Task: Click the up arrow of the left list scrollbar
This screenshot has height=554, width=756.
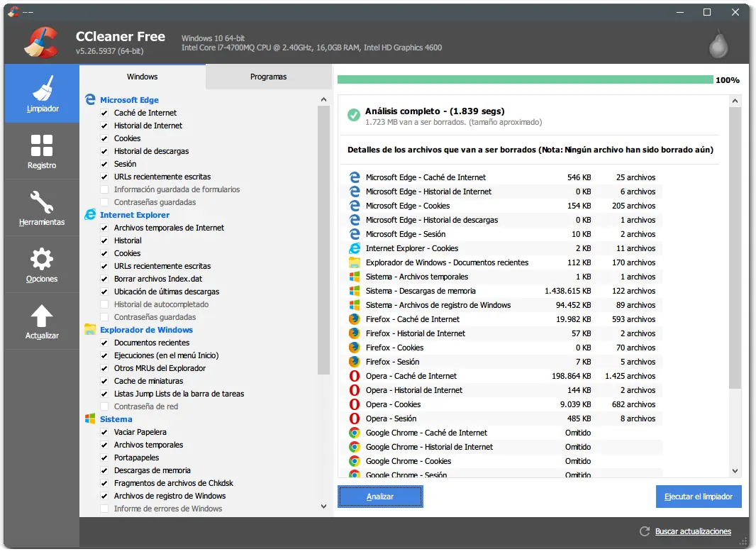Action: click(323, 99)
